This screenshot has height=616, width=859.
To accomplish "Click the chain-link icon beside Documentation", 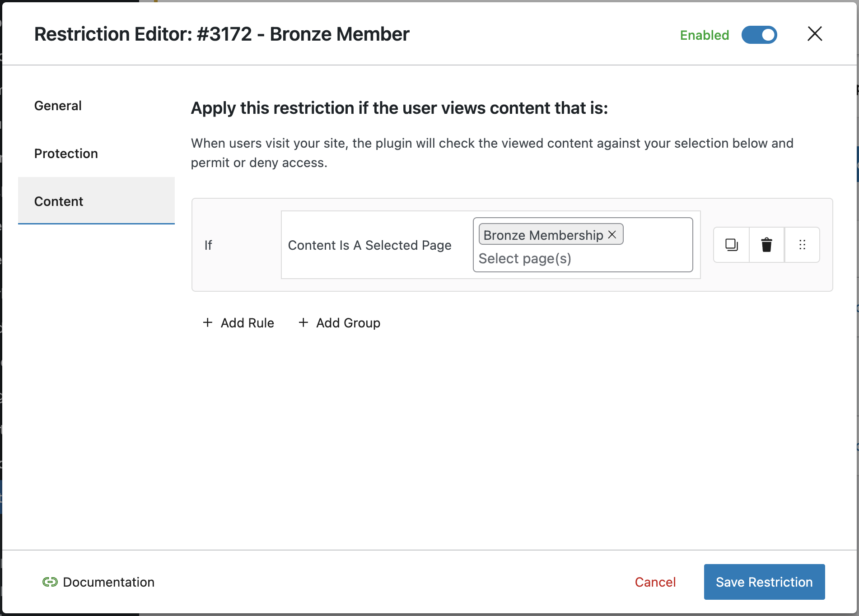I will 50,582.
